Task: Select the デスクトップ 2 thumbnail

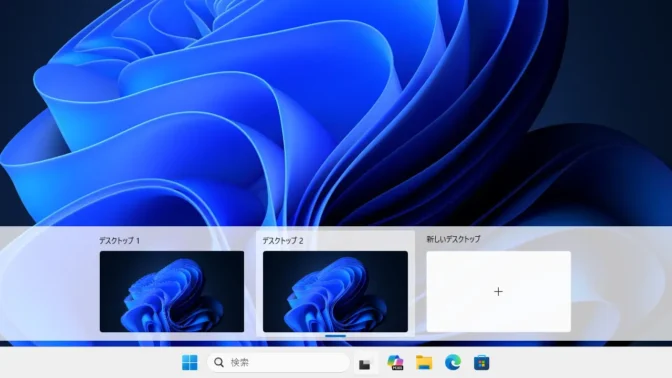Action: point(335,291)
